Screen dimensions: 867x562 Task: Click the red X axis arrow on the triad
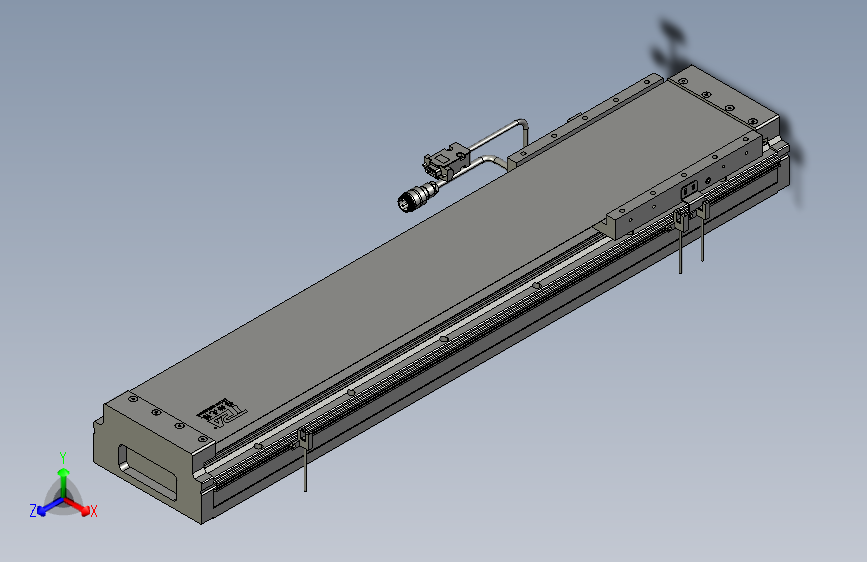(77, 506)
